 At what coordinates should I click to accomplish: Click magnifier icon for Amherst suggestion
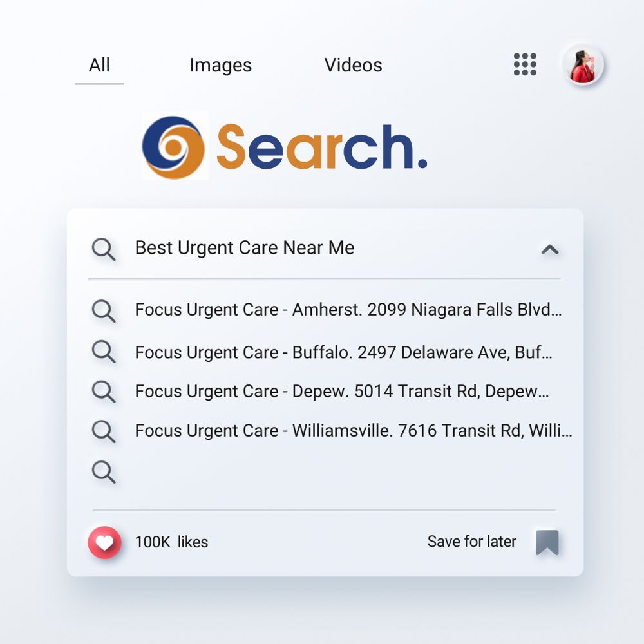104,310
